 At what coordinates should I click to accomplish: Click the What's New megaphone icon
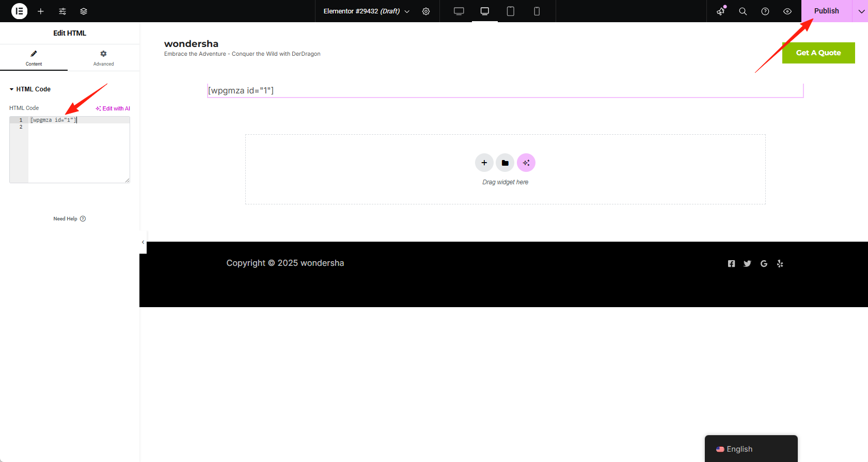(721, 11)
